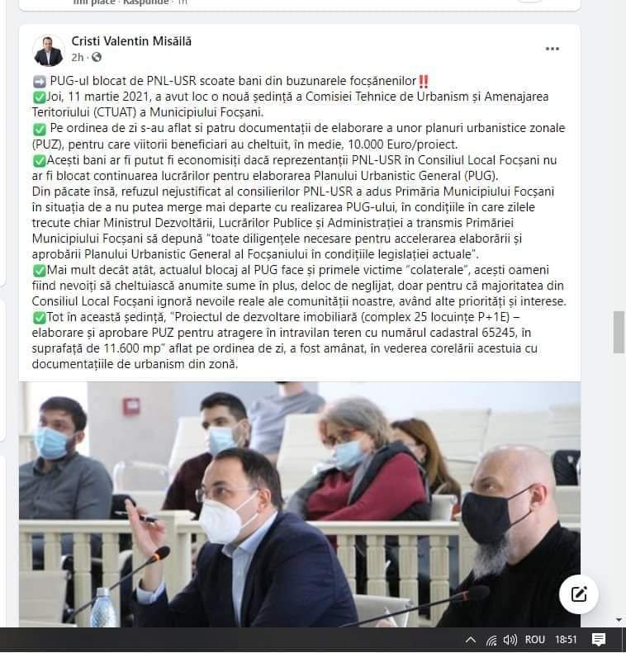Click the page scrollbar thumb
Image resolution: width=626 pixels, height=672 pixels.
point(619,332)
